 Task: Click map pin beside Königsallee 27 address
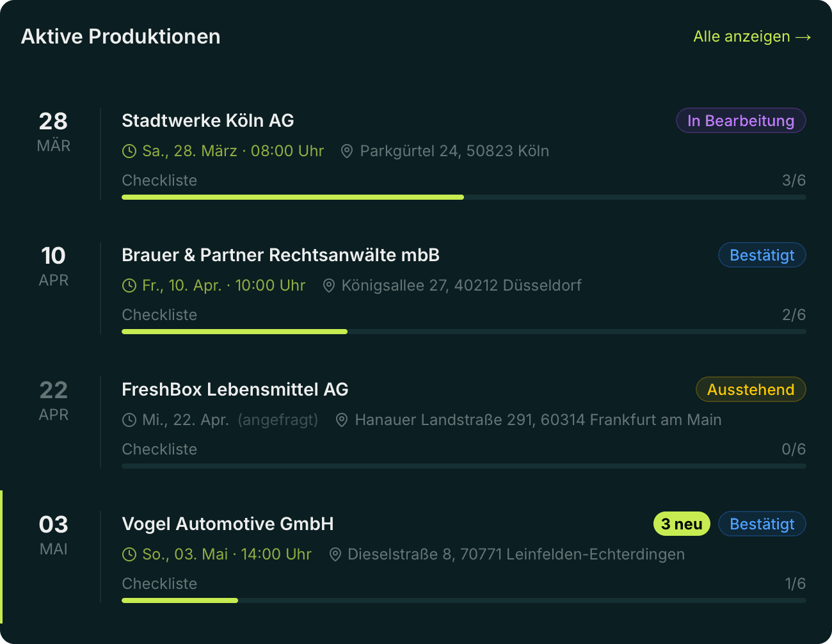(x=329, y=286)
